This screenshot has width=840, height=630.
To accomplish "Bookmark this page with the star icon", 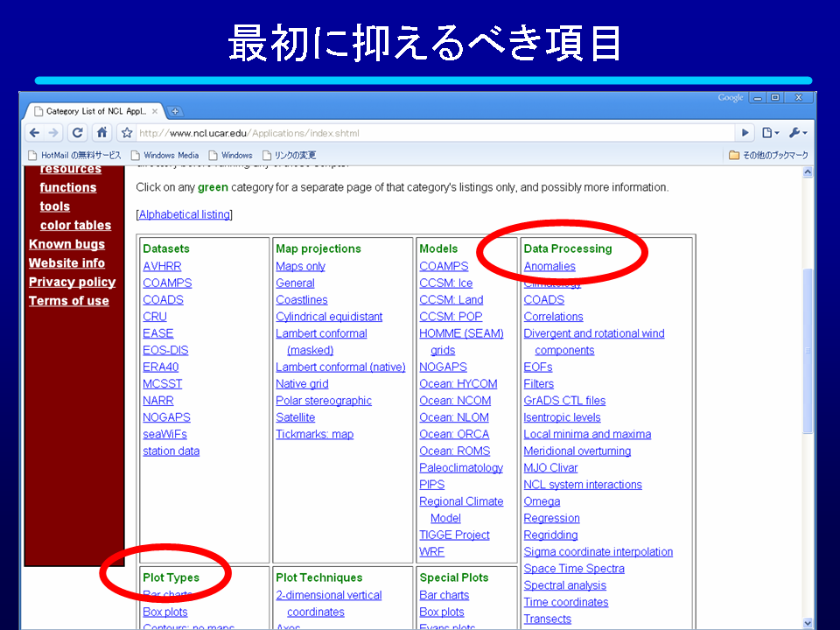I will (127, 133).
